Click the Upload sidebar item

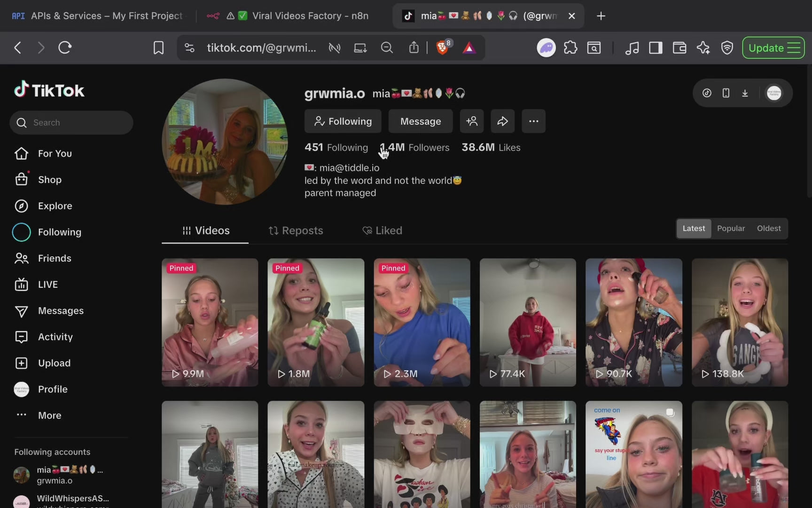tap(54, 363)
